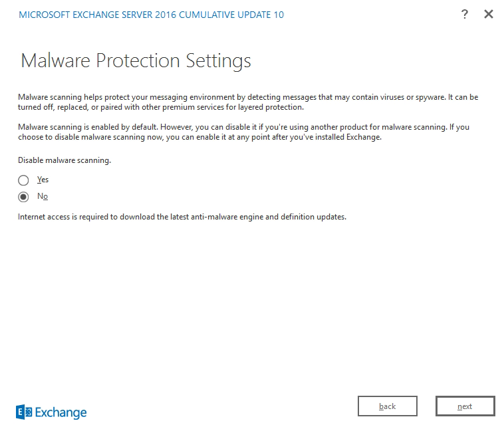Click the Cumulative Update 10 title text

coord(231,15)
